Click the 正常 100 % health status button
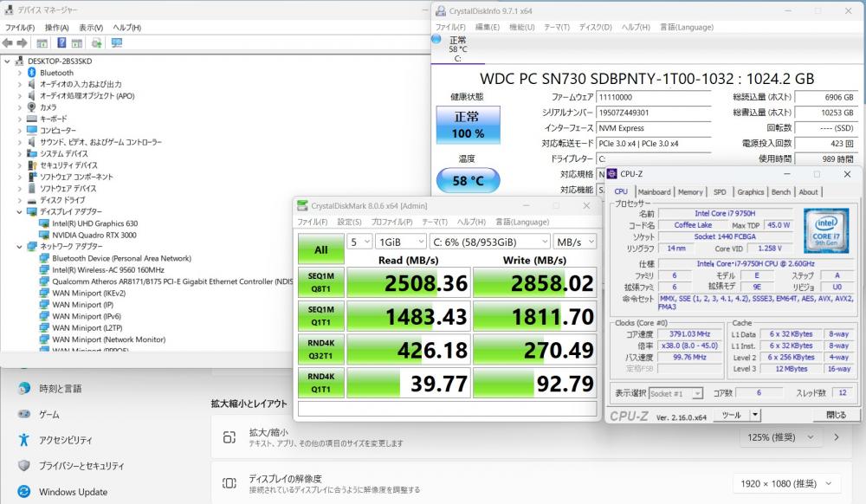 469,126
